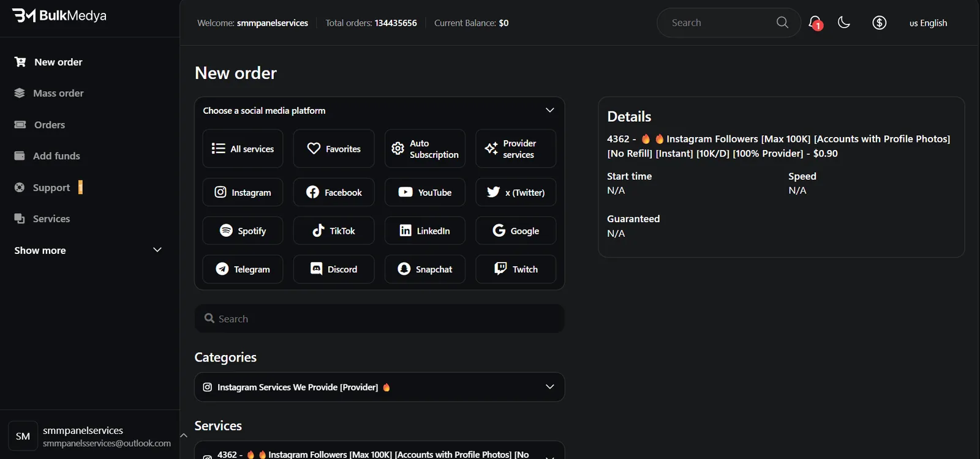980x459 pixels.
Task: Click the BulkMedya logo
Action: click(59, 16)
